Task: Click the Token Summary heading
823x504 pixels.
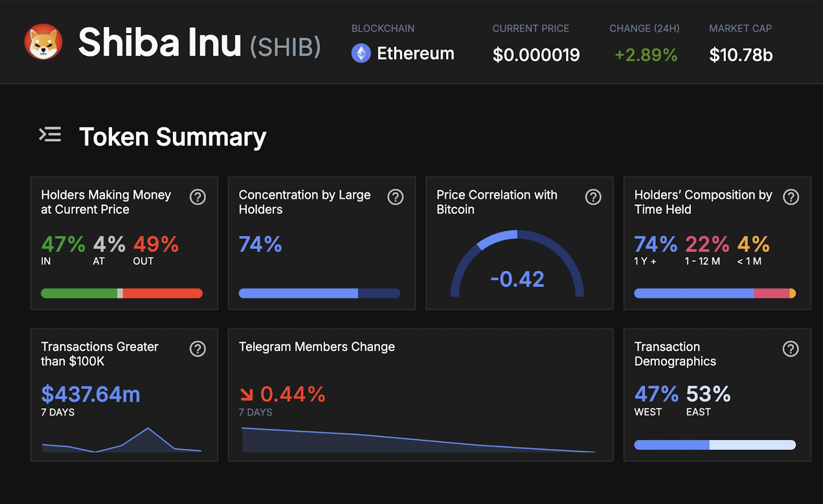Action: point(173,137)
